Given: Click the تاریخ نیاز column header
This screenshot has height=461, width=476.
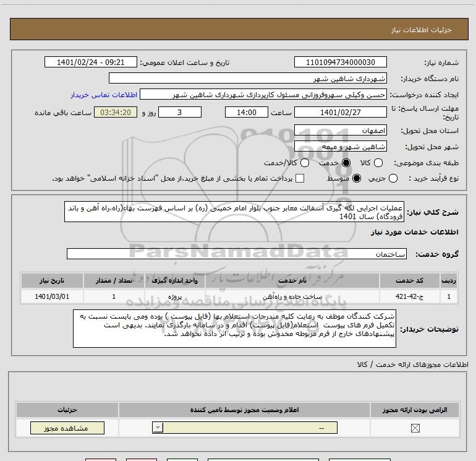Looking at the screenshot, I should [52, 280].
